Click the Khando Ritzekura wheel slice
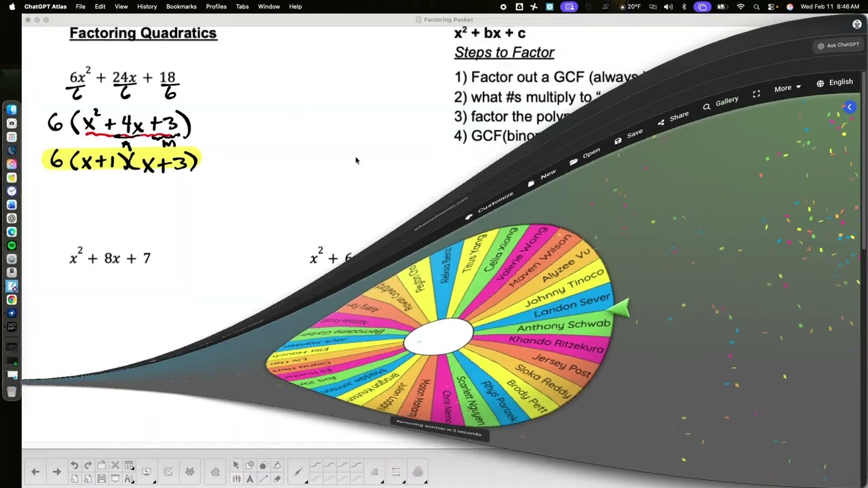The width and height of the screenshot is (868, 488). coord(556,344)
